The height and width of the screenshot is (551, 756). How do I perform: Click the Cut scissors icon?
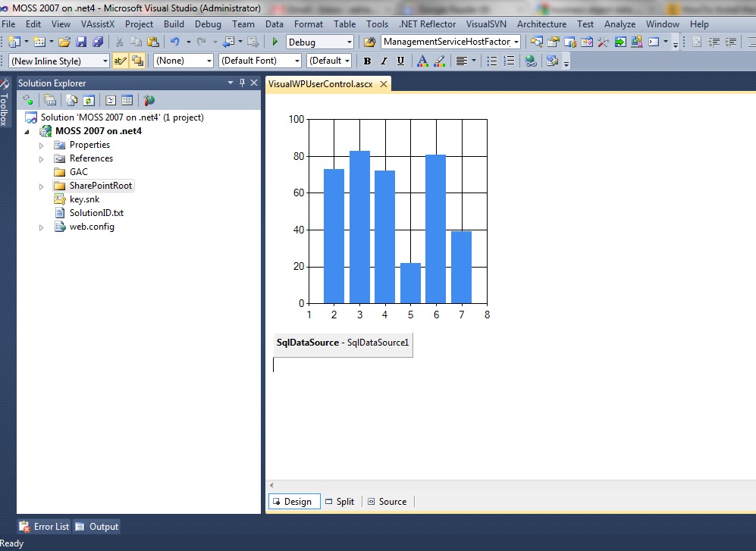(119, 42)
